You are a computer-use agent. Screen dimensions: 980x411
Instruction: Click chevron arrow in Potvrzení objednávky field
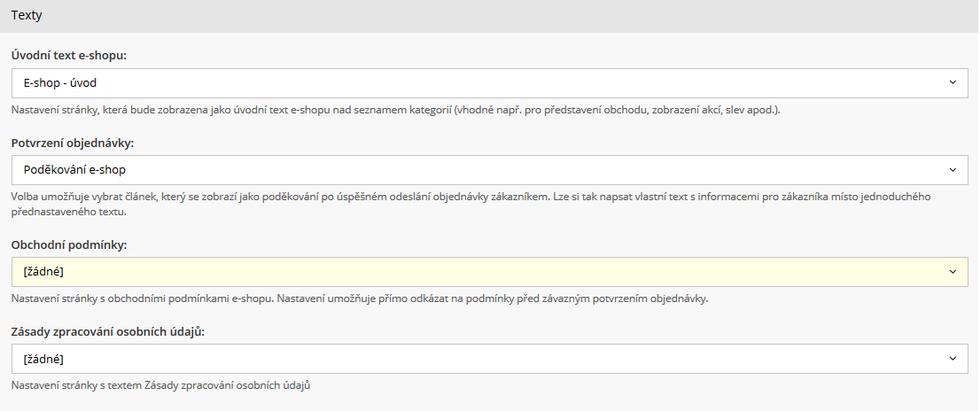pyautogui.click(x=953, y=169)
